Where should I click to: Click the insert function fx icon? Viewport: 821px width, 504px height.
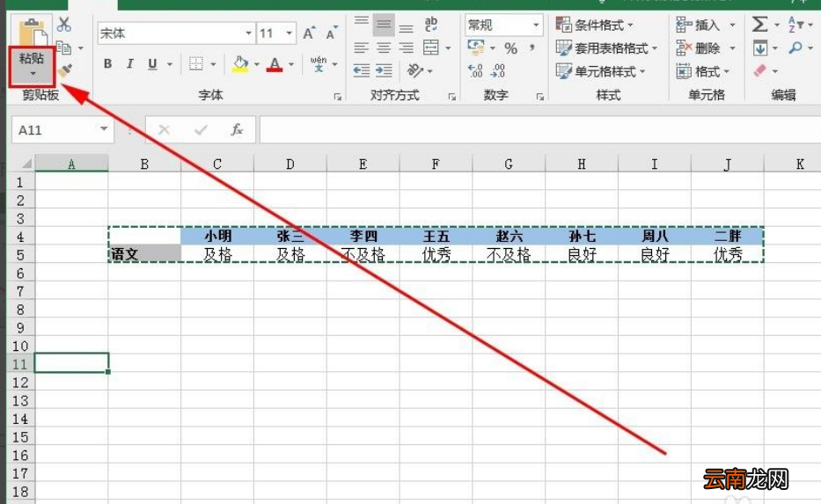pos(237,129)
